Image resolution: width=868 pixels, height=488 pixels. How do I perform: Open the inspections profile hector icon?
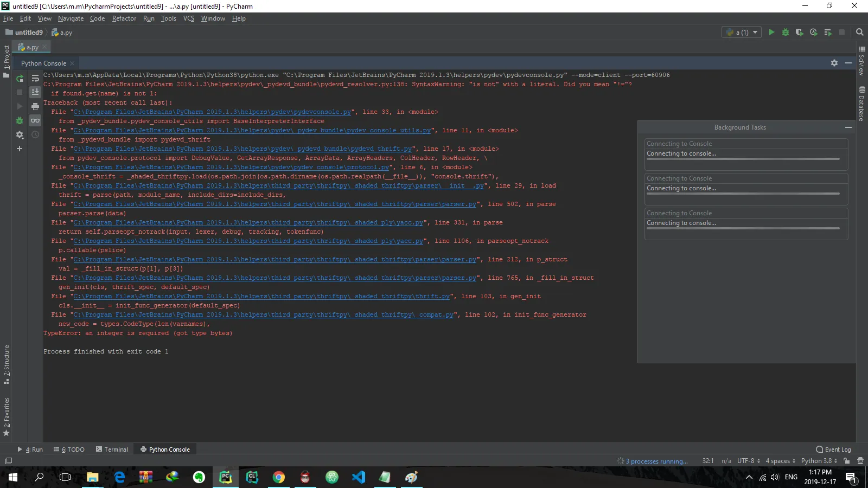(x=860, y=461)
